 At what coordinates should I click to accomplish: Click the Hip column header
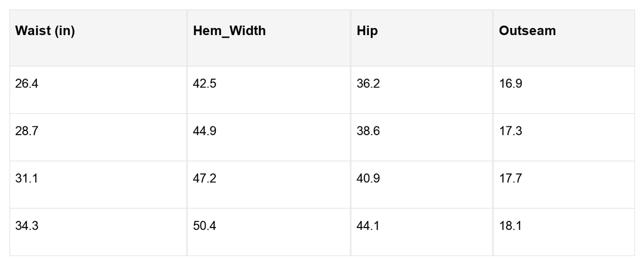pyautogui.click(x=367, y=31)
